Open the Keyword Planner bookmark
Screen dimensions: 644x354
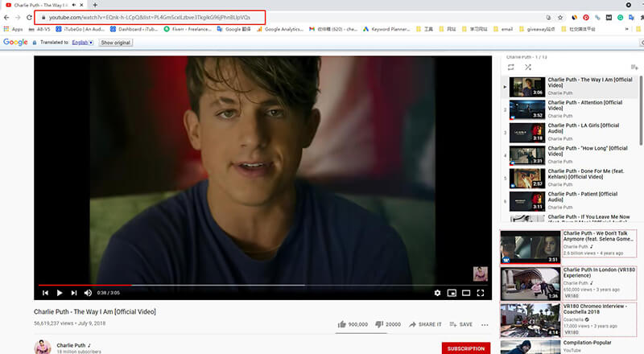tap(386, 29)
